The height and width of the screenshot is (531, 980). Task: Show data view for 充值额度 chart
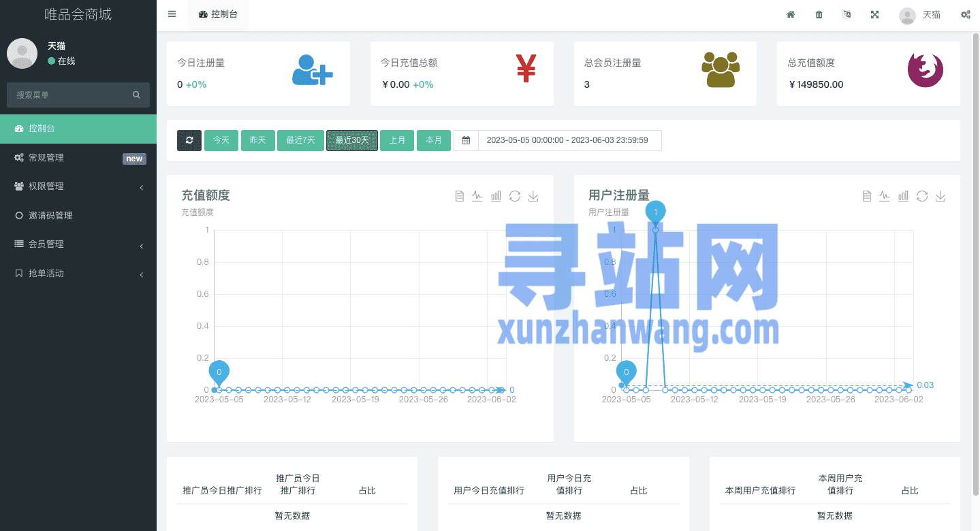(x=459, y=196)
